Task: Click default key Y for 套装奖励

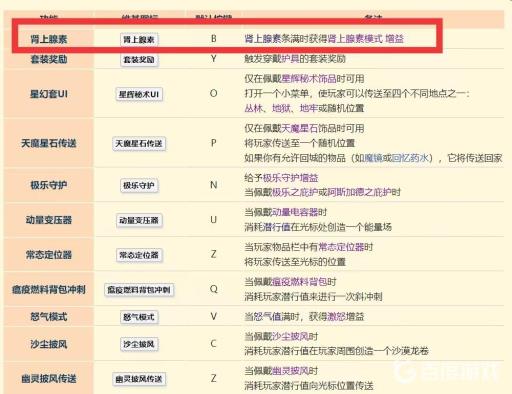Action: click(214, 59)
